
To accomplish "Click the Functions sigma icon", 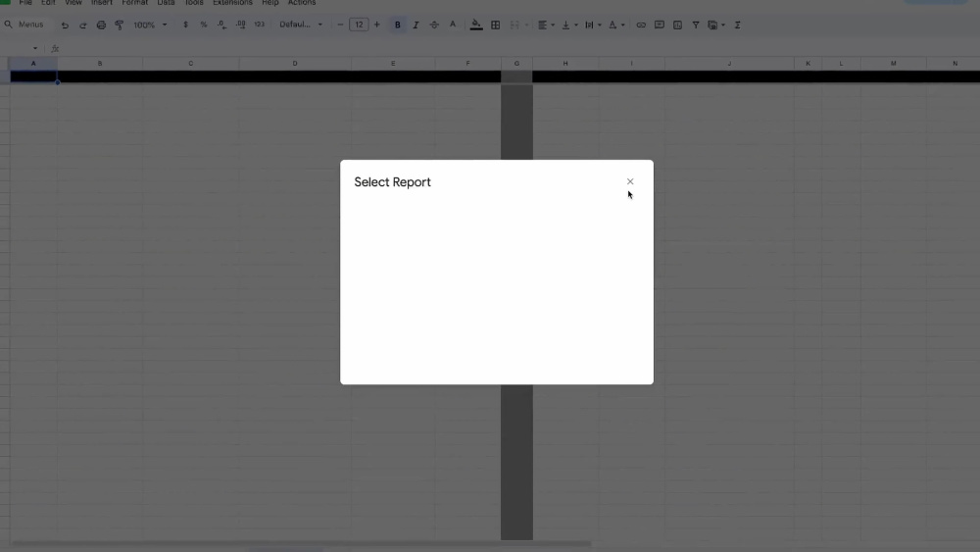I will (738, 25).
